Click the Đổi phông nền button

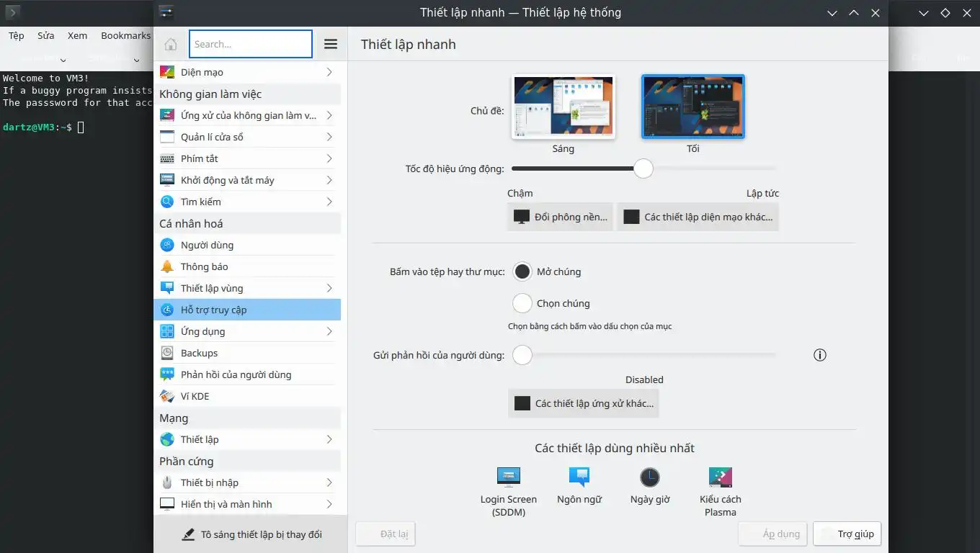(x=561, y=217)
